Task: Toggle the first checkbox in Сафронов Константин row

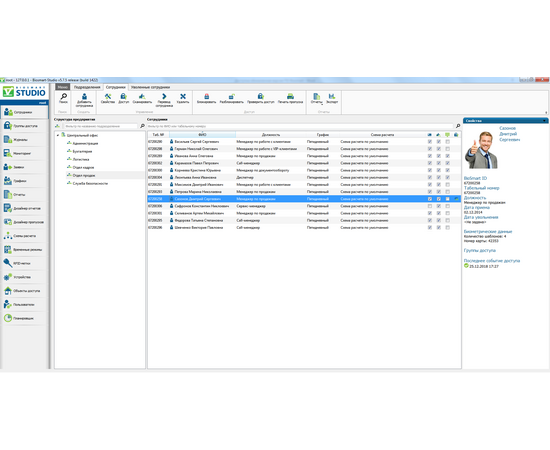Action: coord(430,206)
